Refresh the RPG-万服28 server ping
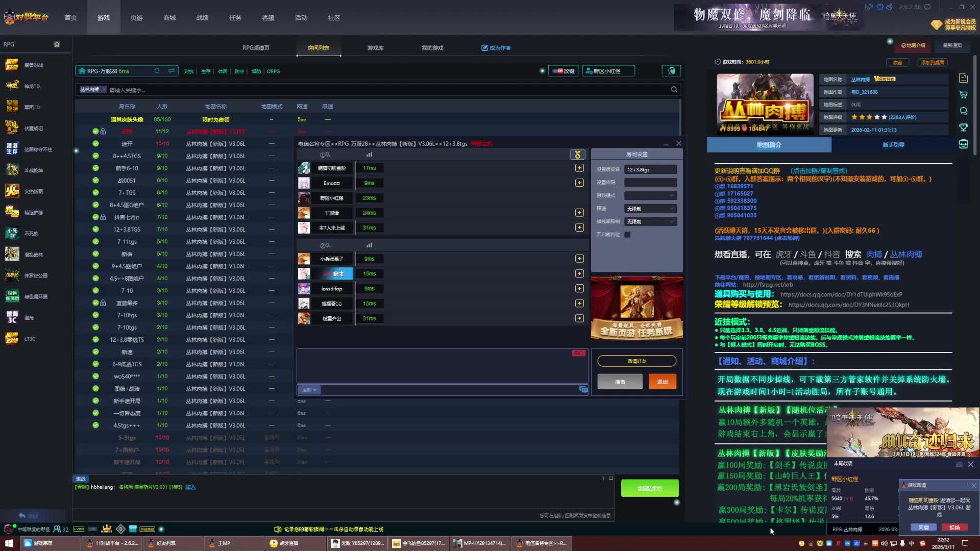Screen dimensions: 980x551 click(157, 71)
